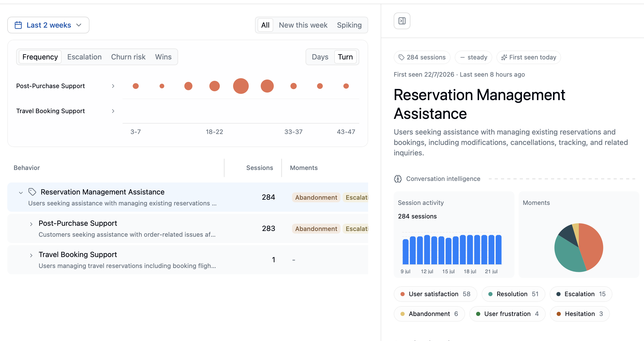Select Hesitation 3 legend chip
Image resolution: width=644 pixels, height=341 pixels.
[x=580, y=314]
